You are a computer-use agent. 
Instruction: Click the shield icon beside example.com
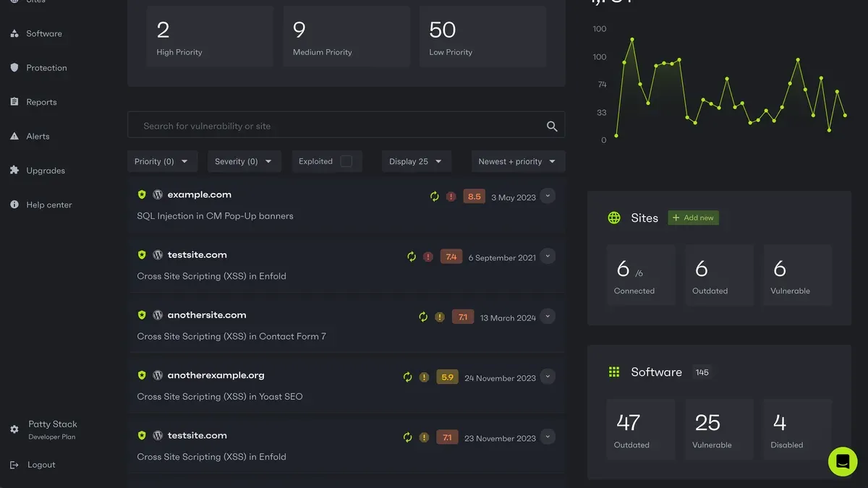point(142,194)
